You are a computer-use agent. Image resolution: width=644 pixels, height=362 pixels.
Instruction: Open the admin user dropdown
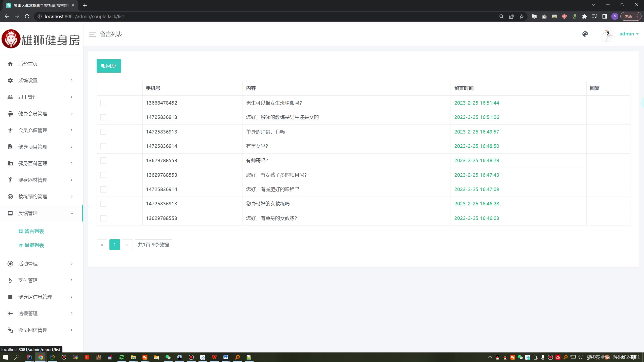coord(629,34)
